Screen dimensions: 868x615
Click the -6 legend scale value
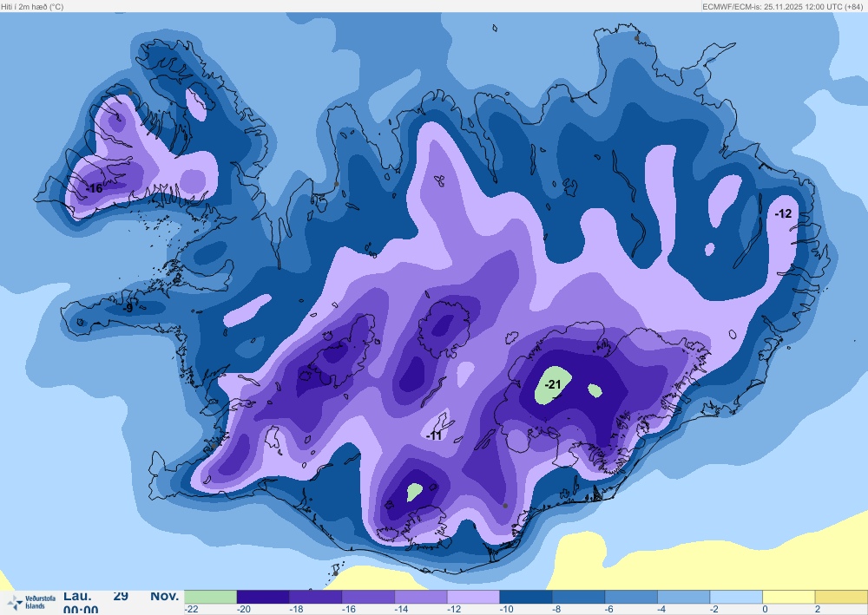coord(608,610)
